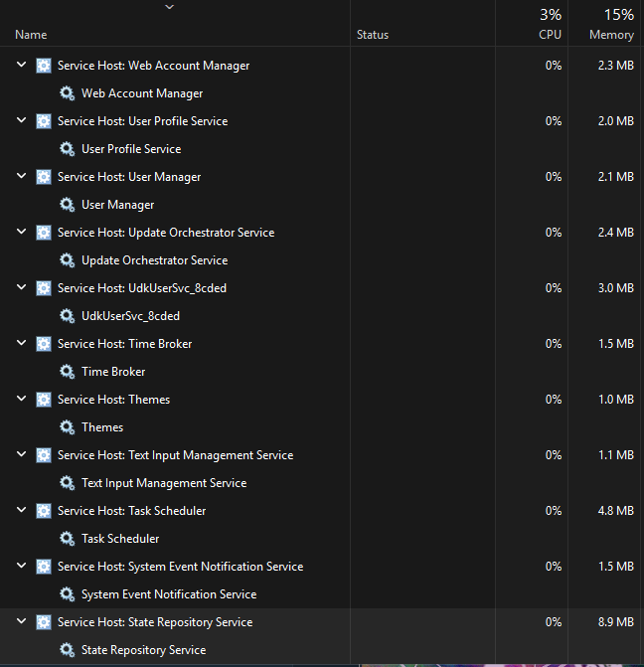Click the User Profile Service host icon

44,121
